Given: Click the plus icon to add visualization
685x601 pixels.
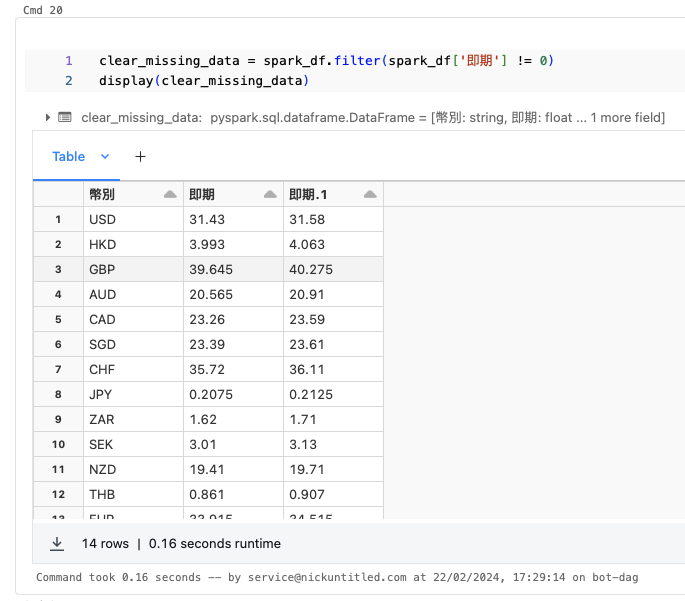Looking at the screenshot, I should 140,156.
